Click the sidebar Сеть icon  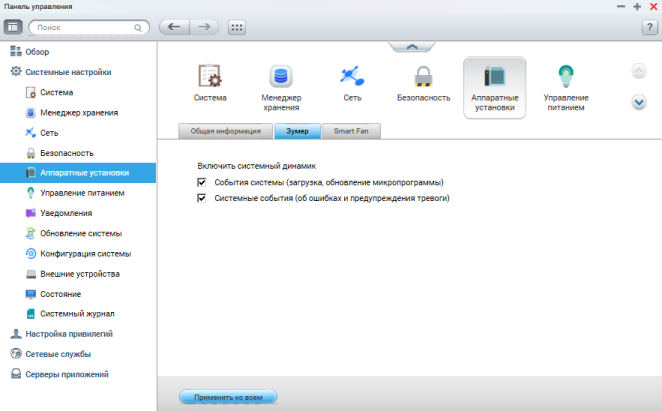click(30, 133)
